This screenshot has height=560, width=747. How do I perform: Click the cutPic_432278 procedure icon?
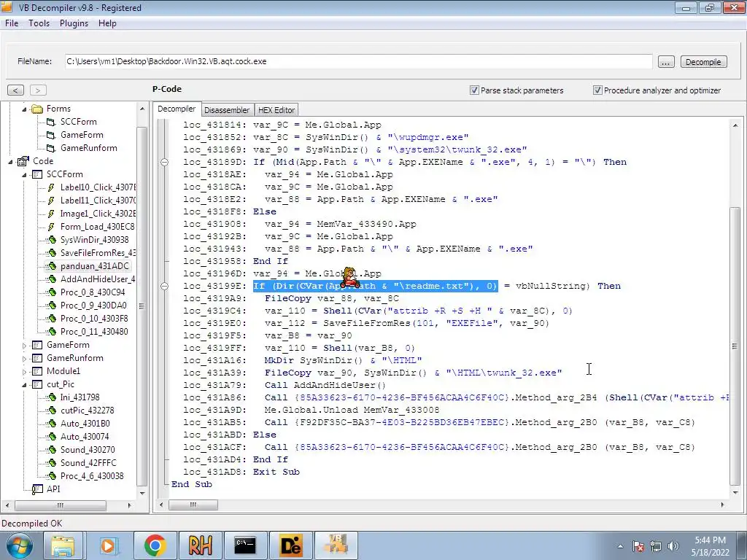[51, 411]
